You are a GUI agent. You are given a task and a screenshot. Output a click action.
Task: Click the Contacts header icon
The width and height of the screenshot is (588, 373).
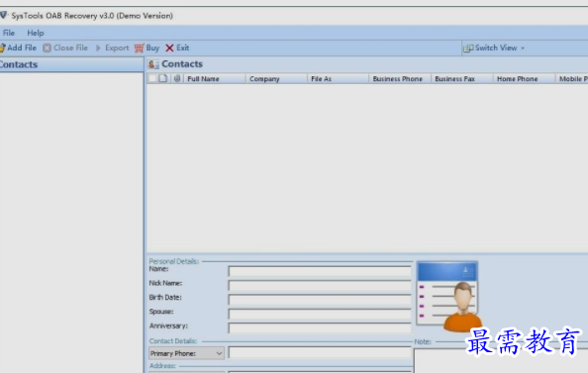[153, 64]
